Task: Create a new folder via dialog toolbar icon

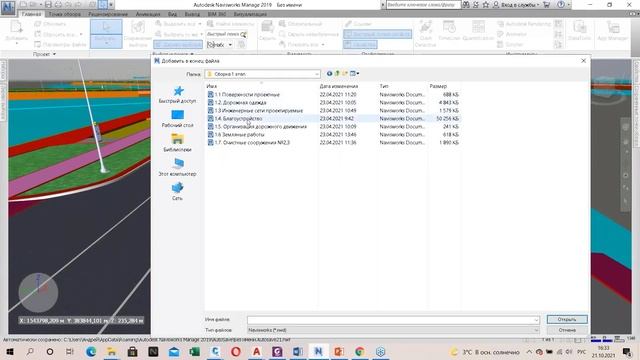Action: pos(345,73)
